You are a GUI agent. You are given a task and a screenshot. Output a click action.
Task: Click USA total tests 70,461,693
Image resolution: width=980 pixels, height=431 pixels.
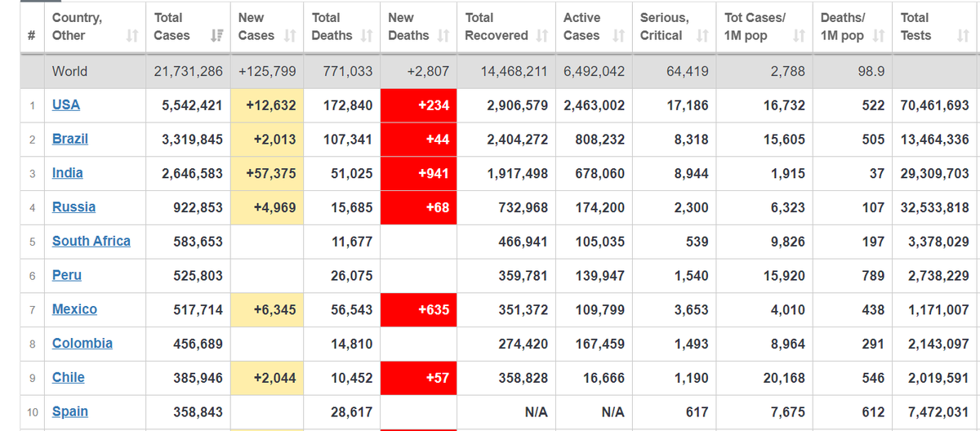point(935,105)
